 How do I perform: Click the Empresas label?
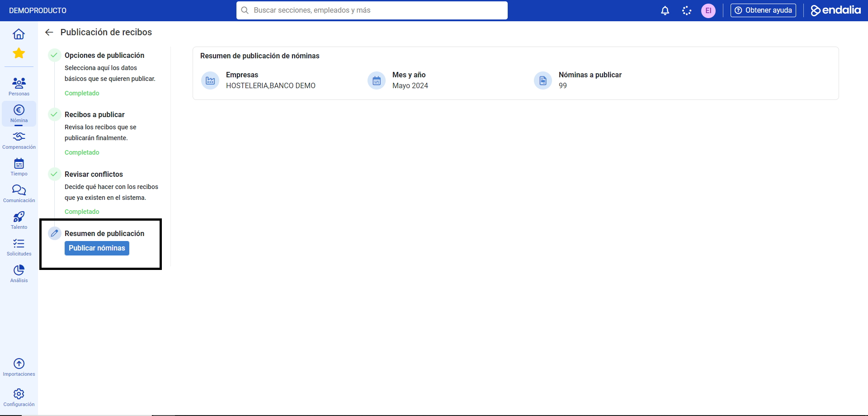pyautogui.click(x=242, y=75)
